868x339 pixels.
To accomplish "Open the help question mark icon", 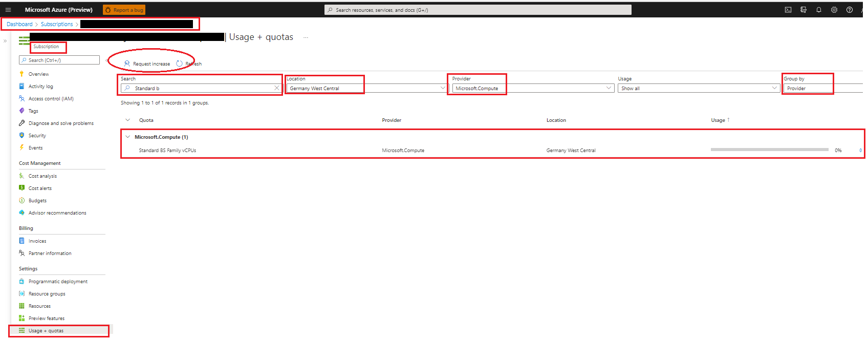I will pos(850,10).
